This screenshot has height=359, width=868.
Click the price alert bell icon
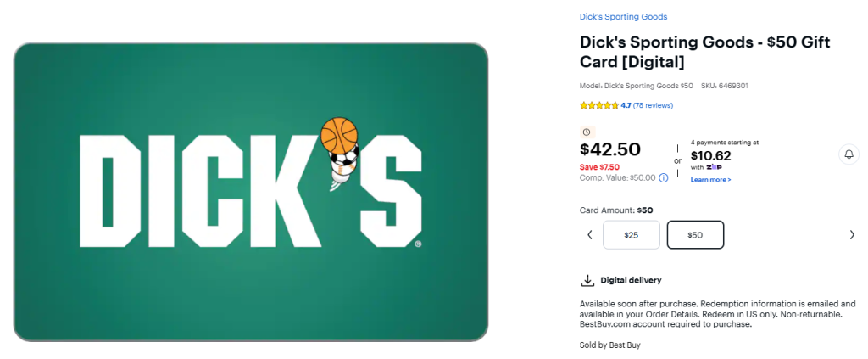(849, 154)
